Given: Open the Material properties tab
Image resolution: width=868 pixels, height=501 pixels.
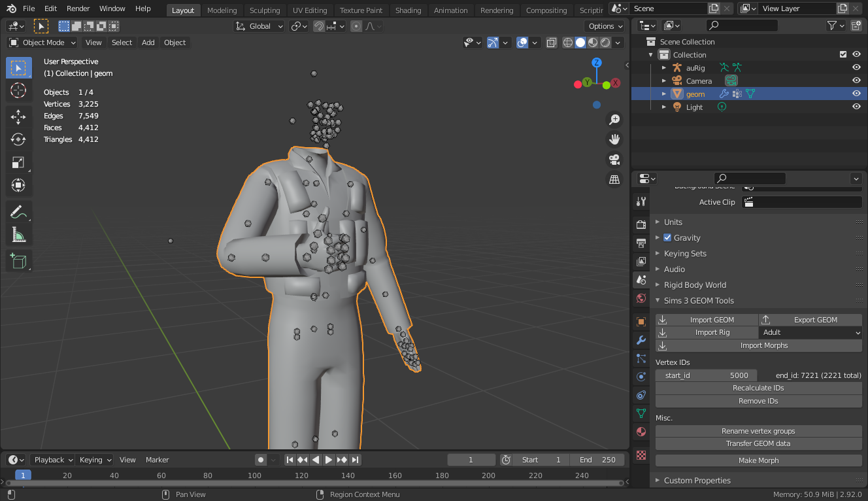Looking at the screenshot, I should click(641, 432).
